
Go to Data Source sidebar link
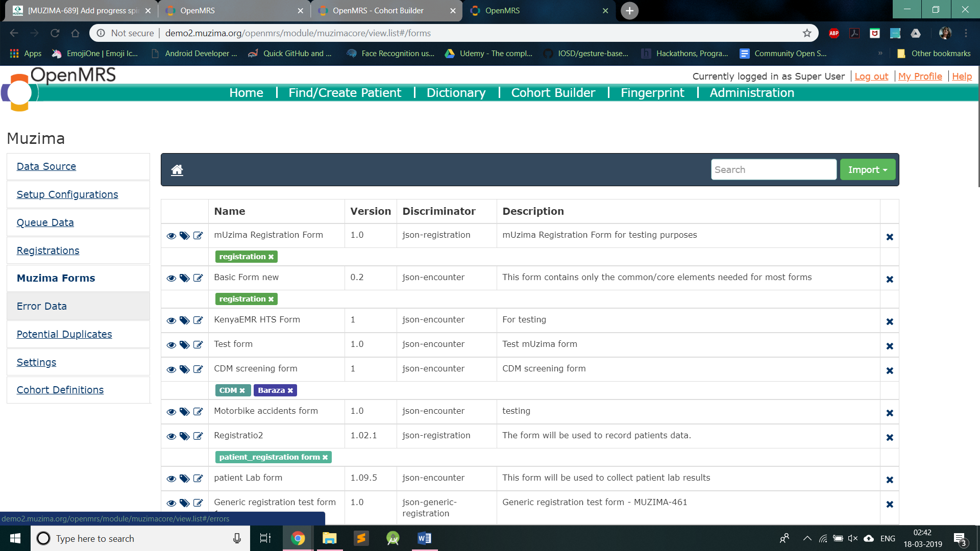(x=46, y=166)
